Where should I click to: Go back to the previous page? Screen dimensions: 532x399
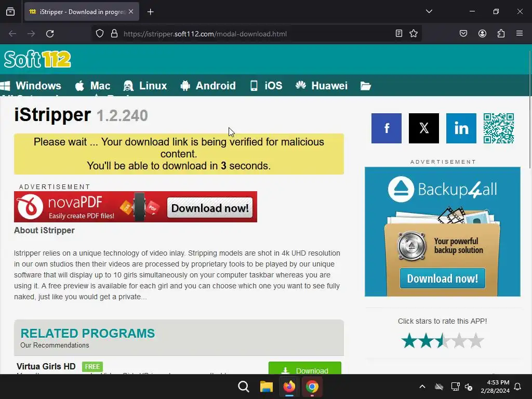pos(12,34)
